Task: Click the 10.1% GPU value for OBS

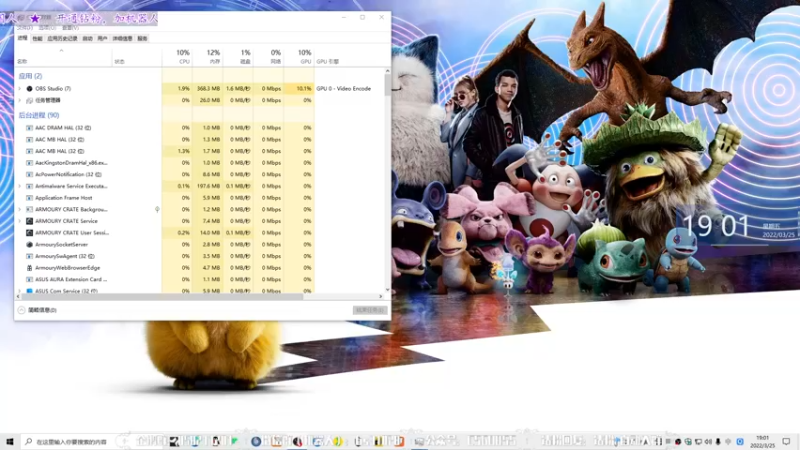Action: tap(304, 89)
